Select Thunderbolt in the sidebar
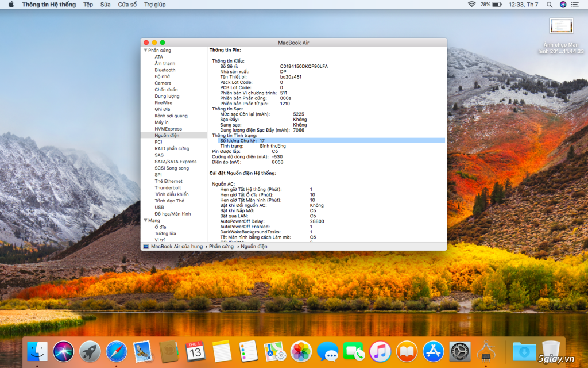Screen dimensions: 588x368 coord(168,188)
